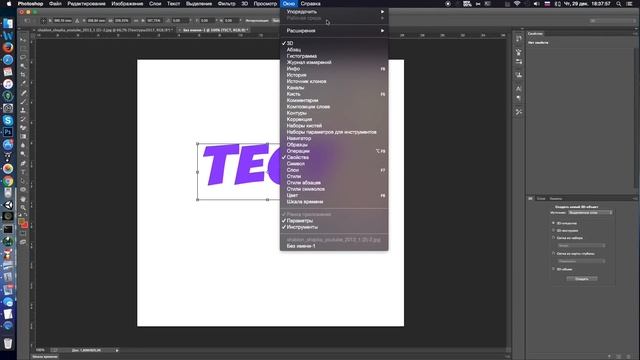This screenshot has height=360, width=640.
Task: Open the Character panel icon in collapsed dock
Action: click(518, 89)
